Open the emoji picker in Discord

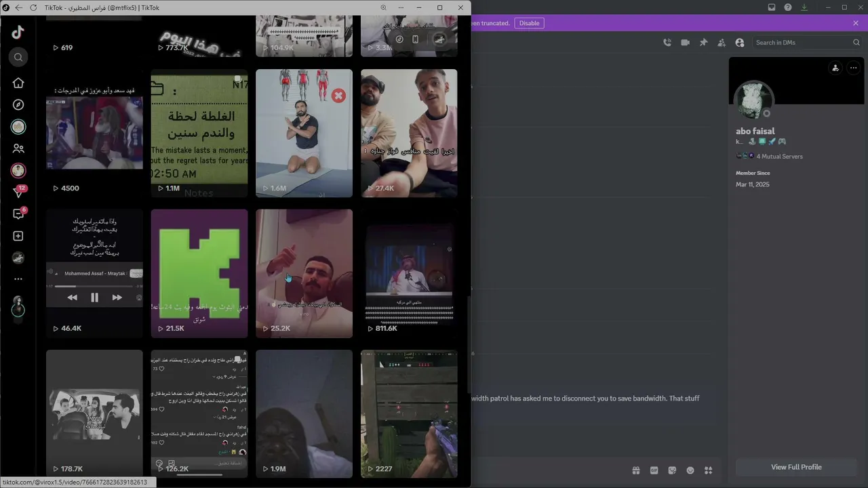tap(690, 470)
